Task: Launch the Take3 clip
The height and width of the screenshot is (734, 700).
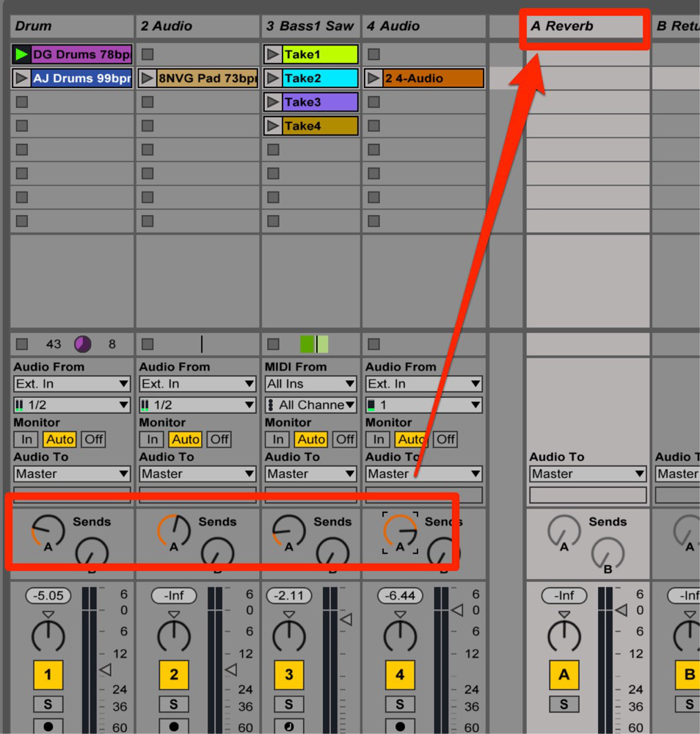Action: (x=271, y=102)
